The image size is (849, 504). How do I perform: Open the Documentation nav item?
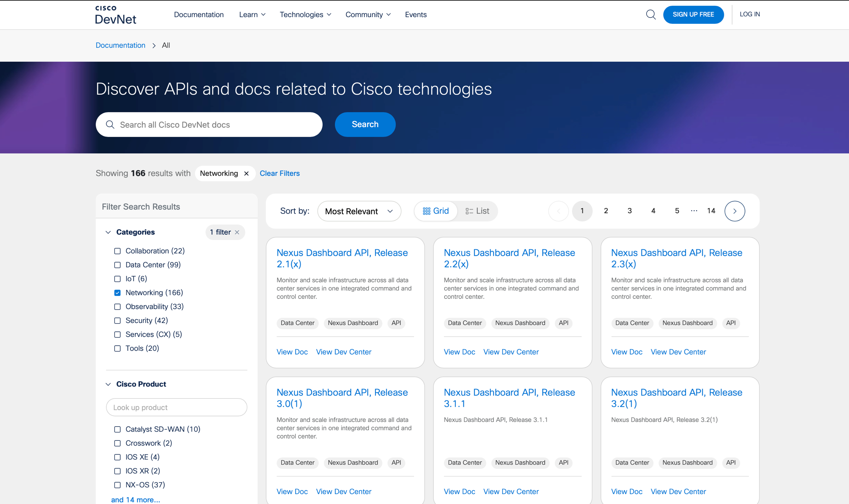tap(199, 15)
